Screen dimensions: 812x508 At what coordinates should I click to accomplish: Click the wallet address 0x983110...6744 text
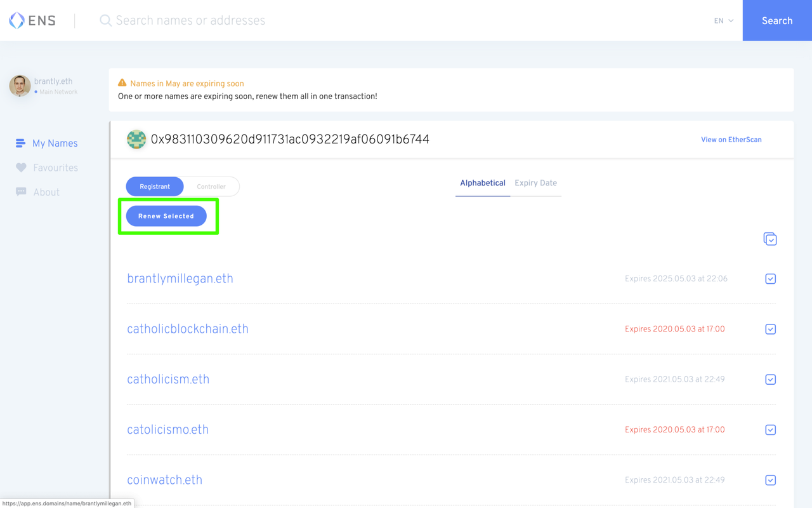tap(290, 139)
